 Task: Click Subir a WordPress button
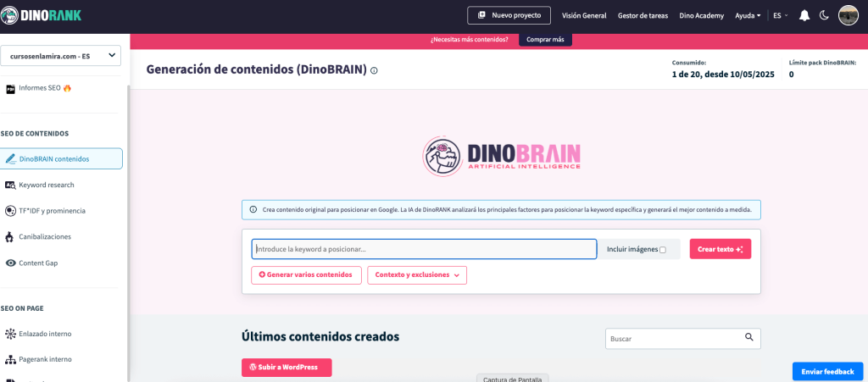point(287,368)
